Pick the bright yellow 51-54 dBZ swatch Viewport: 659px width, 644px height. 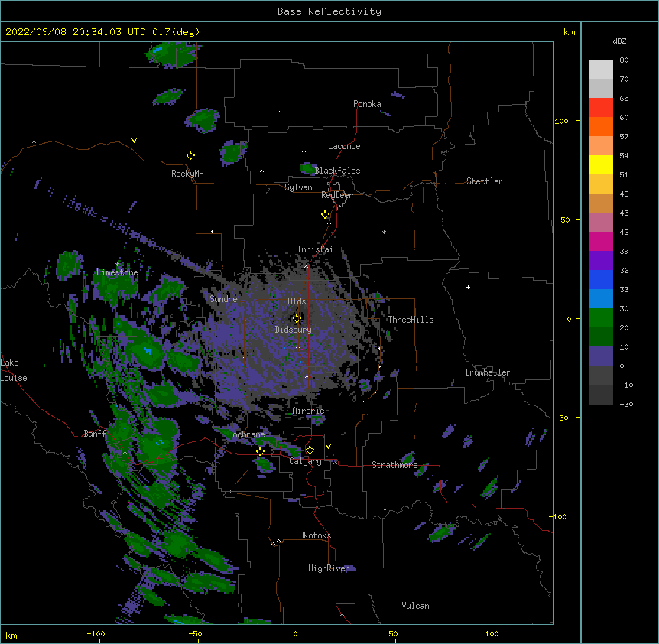click(601, 164)
